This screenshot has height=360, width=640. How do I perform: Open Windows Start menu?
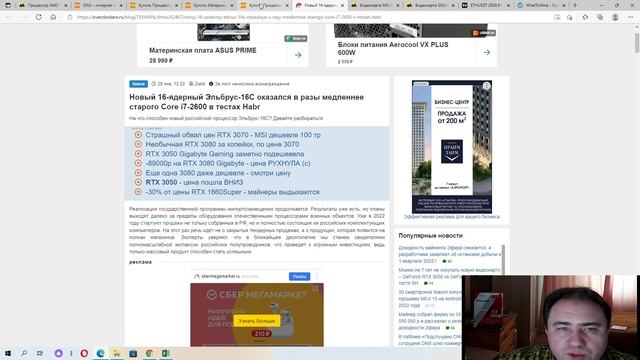click(x=8, y=353)
